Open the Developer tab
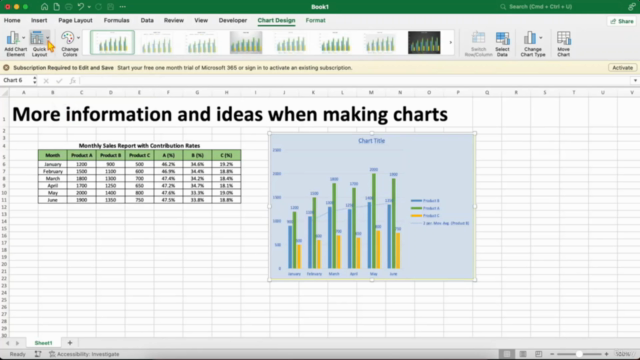This screenshot has width=640, height=360. [x=233, y=20]
